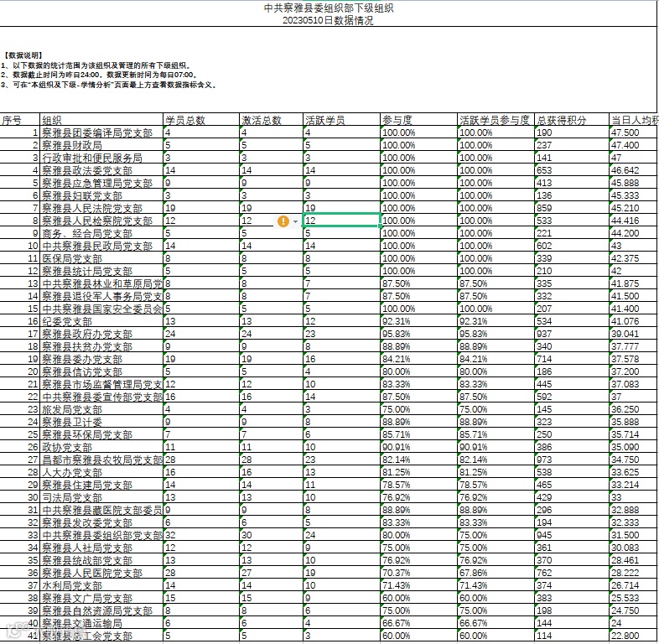Screen dimensions: 659x644
Task: Select cell 察雅县政府办党支部
Action: coord(101,335)
